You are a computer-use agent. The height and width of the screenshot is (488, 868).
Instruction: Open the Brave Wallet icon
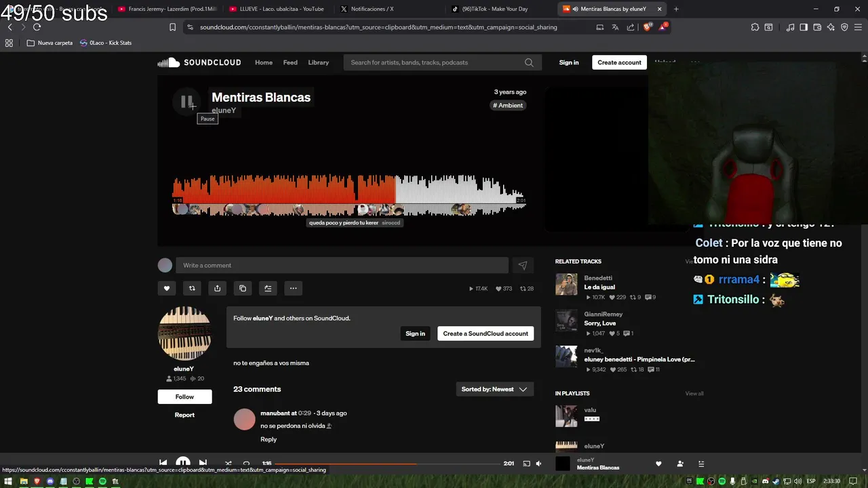point(817,27)
